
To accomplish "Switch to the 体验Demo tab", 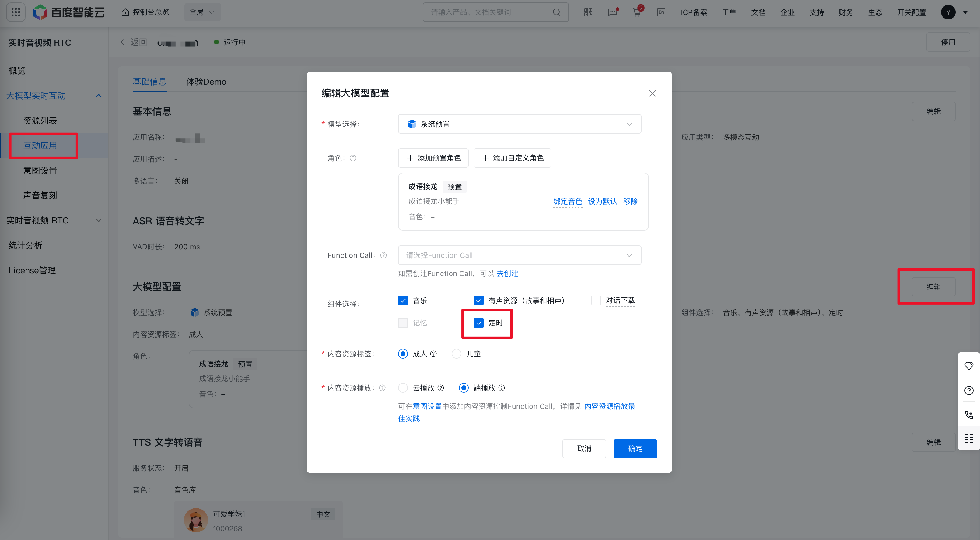I will coord(206,82).
